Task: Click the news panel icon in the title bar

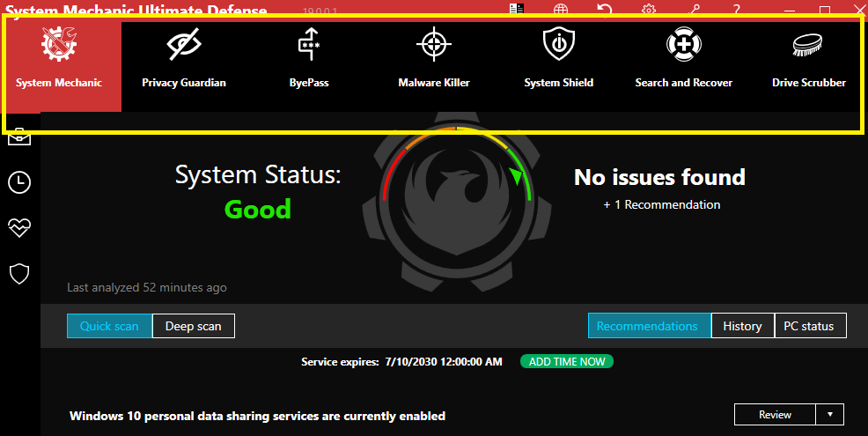Action: click(517, 9)
